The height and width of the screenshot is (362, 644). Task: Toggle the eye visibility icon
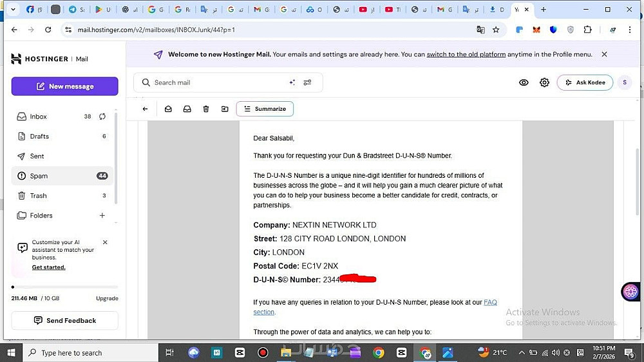pyautogui.click(x=524, y=82)
